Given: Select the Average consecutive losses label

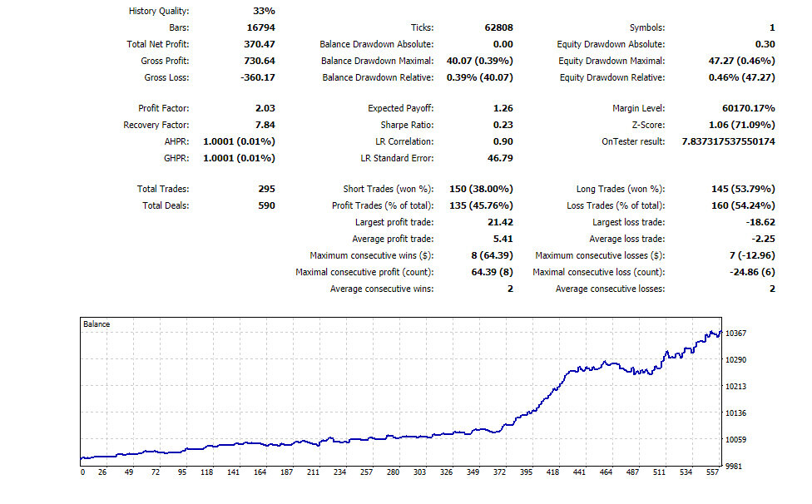Looking at the screenshot, I should 610,289.
